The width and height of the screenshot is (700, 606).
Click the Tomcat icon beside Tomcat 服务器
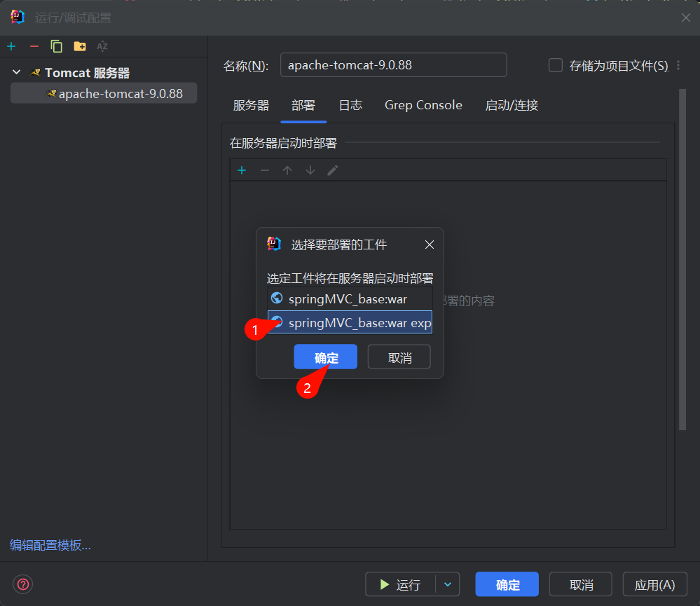click(35, 72)
